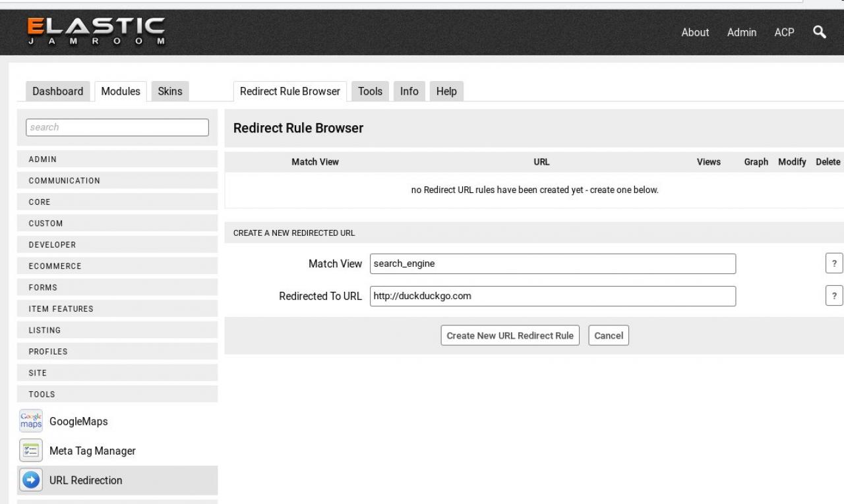Switch to the Skins tab
Image resolution: width=844 pixels, height=504 pixels.
[170, 92]
